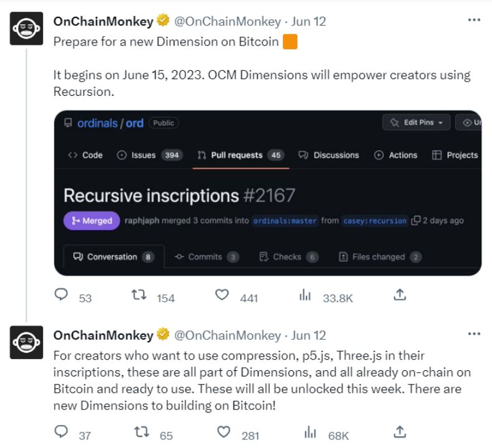Expand the Edit Pins dropdown
Image resolution: width=492 pixels, height=448 pixels.
pos(416,123)
